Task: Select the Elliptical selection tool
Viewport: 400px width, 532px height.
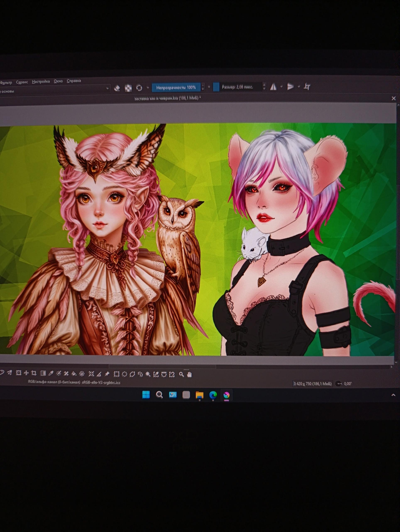Action: (125, 374)
